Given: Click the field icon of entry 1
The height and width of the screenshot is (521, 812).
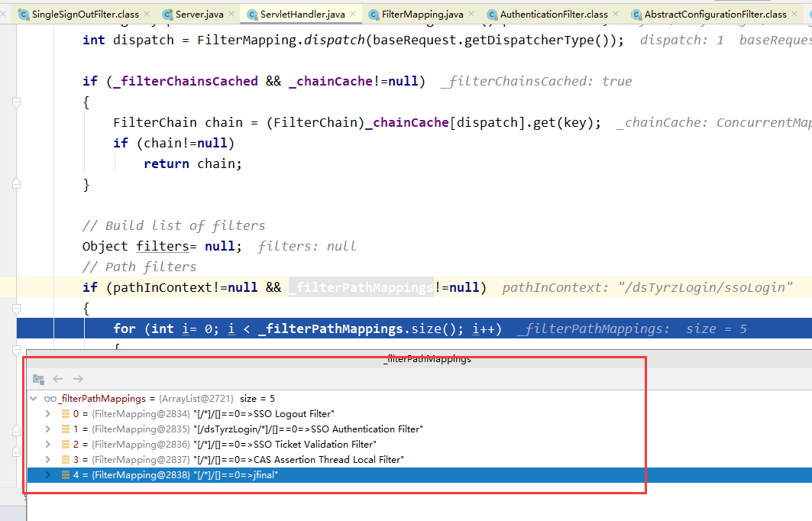Looking at the screenshot, I should [65, 429].
